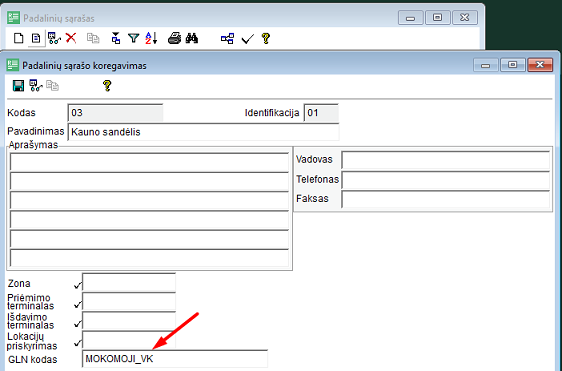Click the printer icon in Padalinių sąrašas toolbar
The height and width of the screenshot is (371, 562).
(x=175, y=38)
